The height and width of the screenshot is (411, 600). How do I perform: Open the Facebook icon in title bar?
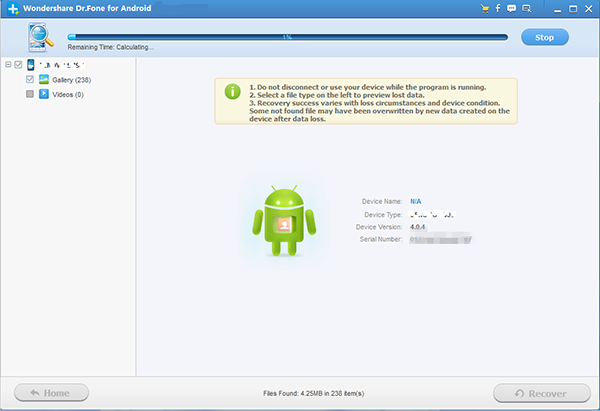pyautogui.click(x=498, y=8)
